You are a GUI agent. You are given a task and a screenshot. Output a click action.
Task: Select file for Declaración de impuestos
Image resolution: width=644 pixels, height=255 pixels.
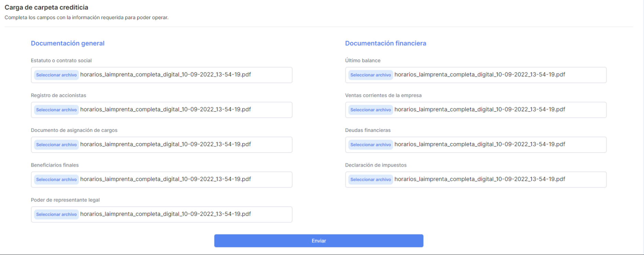[x=370, y=179]
